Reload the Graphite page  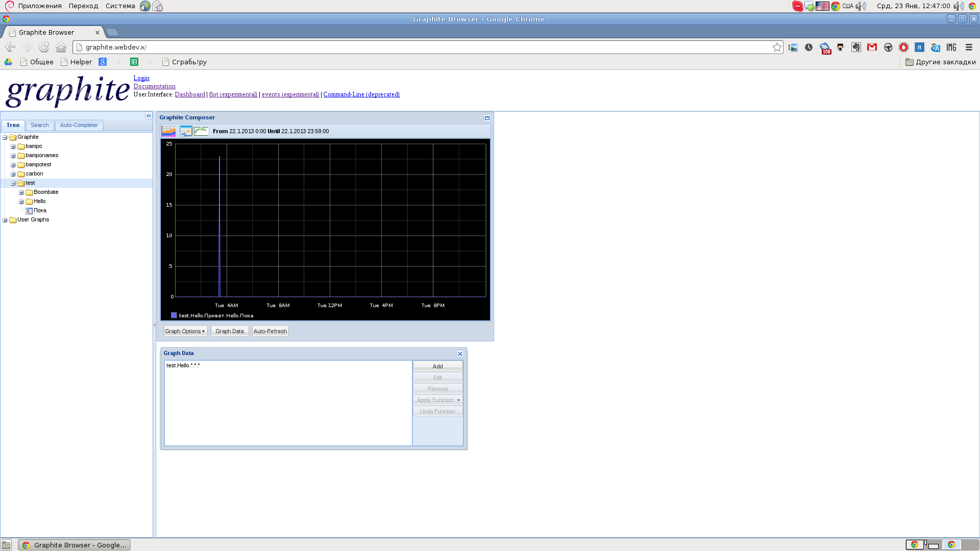tap(44, 47)
